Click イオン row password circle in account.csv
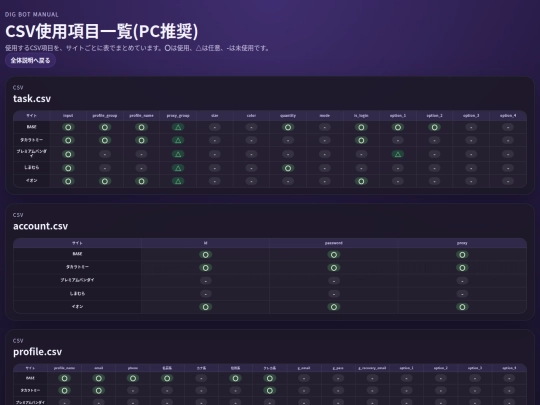 [x=334, y=307]
